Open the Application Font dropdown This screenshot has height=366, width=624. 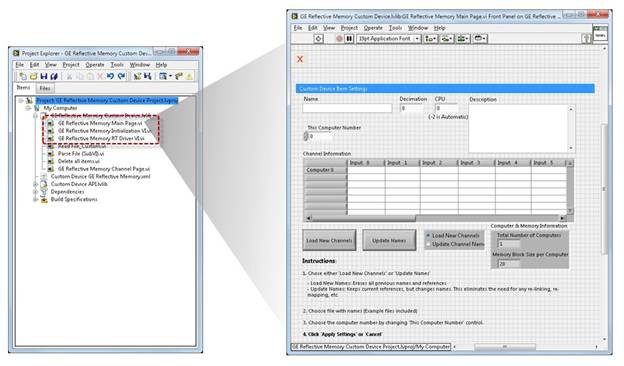(389, 39)
